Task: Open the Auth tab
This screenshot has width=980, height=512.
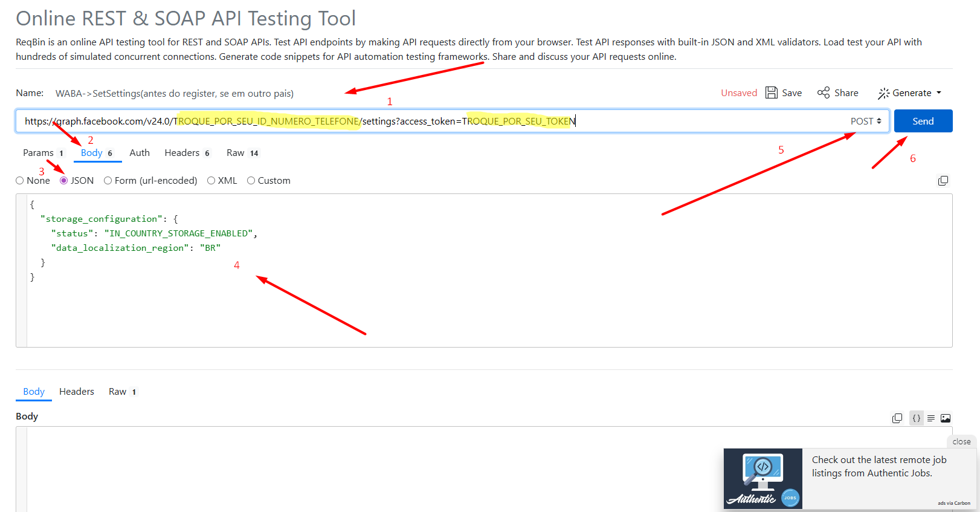Action: tap(140, 153)
